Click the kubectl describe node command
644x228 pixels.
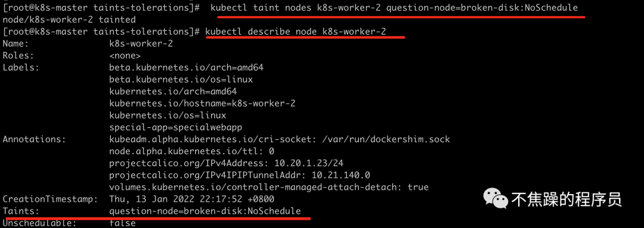pos(295,31)
